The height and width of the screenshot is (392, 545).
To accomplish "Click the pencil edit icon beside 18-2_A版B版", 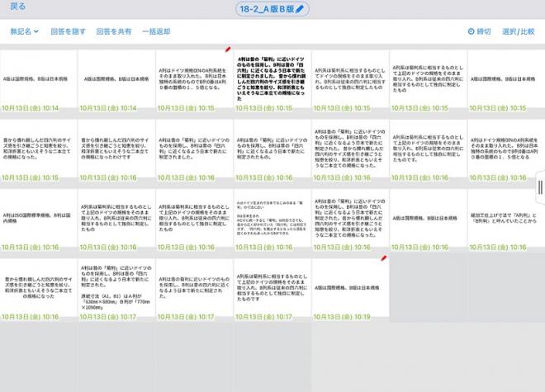I will click(x=300, y=9).
